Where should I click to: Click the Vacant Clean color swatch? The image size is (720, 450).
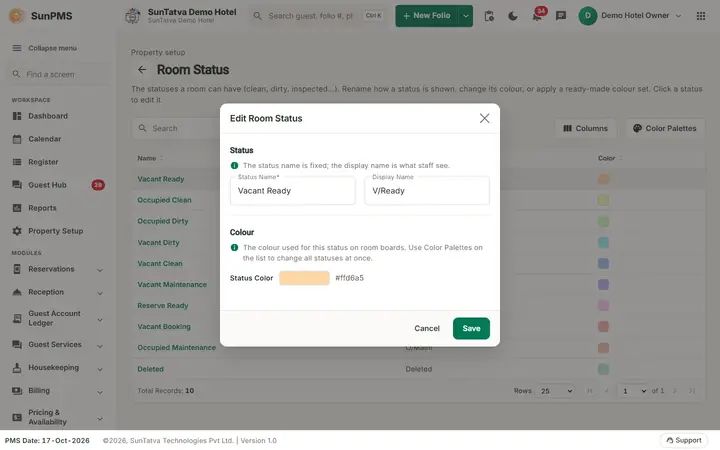[603, 264]
